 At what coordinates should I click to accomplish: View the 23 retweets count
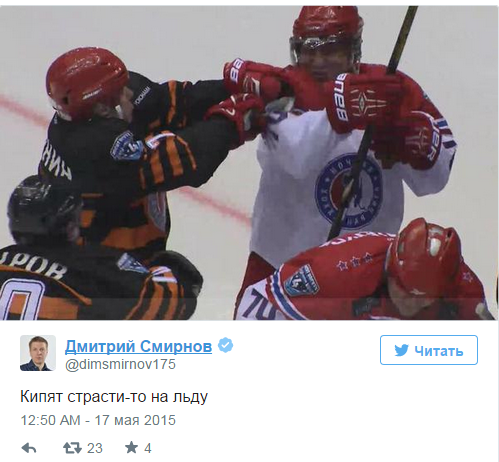95,448
